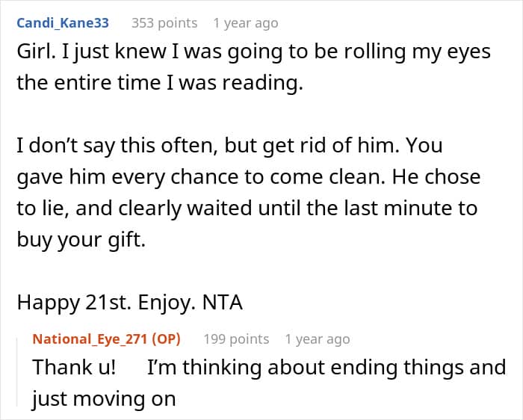Viewport: 523px width, 420px height.
Task: Click the timestamp on National_Eye_271's reply
Action: click(317, 339)
